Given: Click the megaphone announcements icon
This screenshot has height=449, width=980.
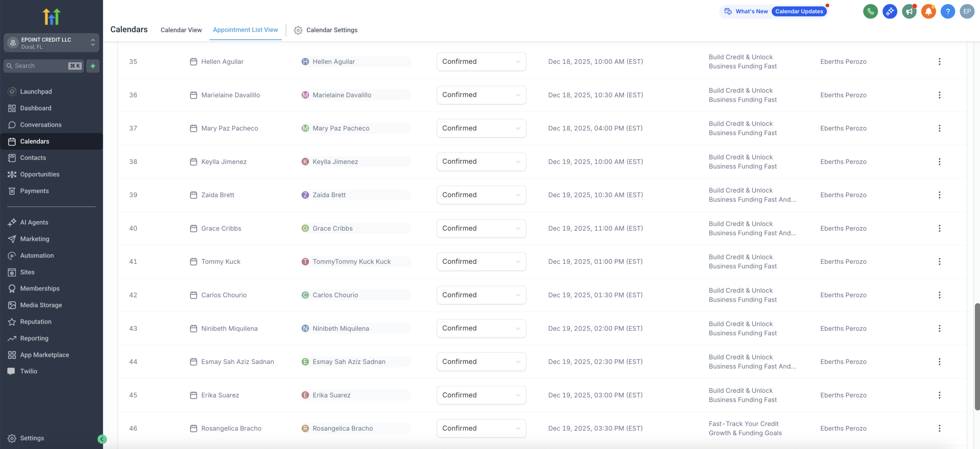Looking at the screenshot, I should (909, 11).
